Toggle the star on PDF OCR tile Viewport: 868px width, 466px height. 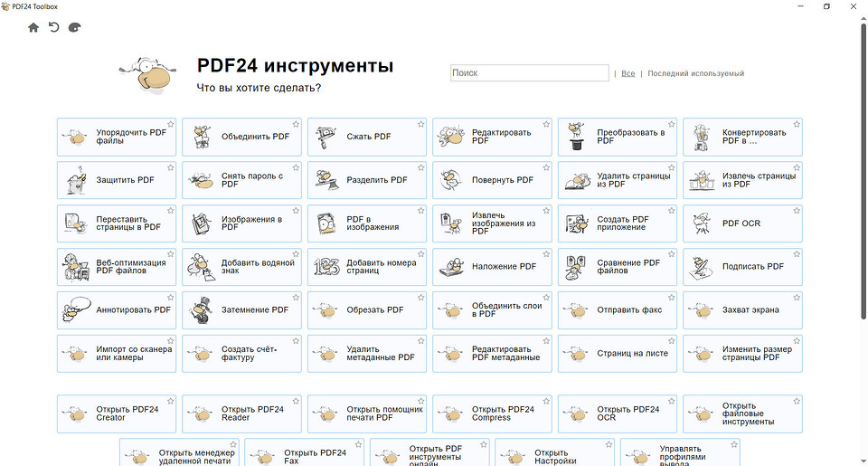797,211
